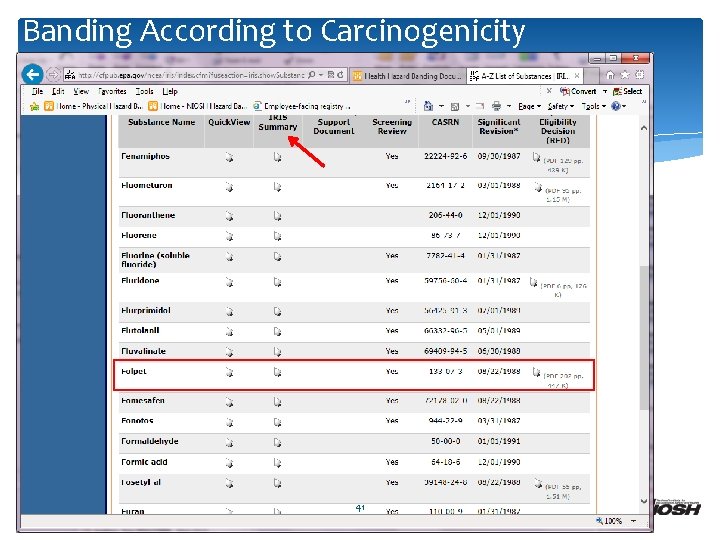The width and height of the screenshot is (720, 540).
Task: Open the Favorites menu
Action: tap(112, 91)
